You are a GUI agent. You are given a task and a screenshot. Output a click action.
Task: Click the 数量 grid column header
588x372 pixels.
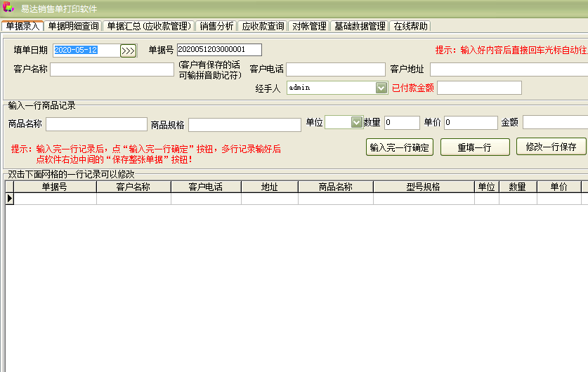pos(518,187)
